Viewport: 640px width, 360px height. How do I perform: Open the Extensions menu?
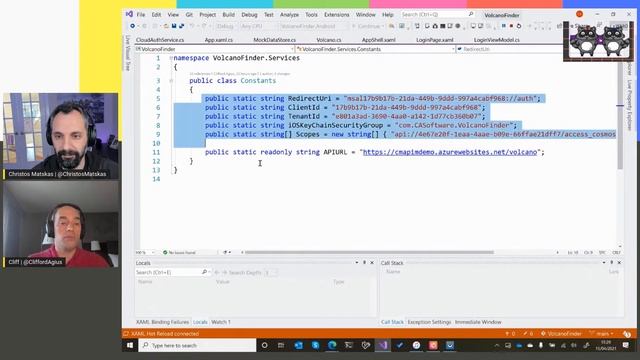click(x=337, y=15)
